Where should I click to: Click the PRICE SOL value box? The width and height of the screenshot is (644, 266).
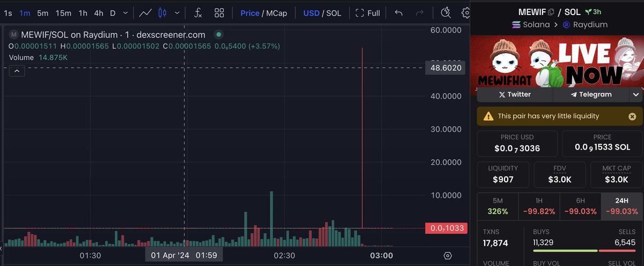[603, 143]
